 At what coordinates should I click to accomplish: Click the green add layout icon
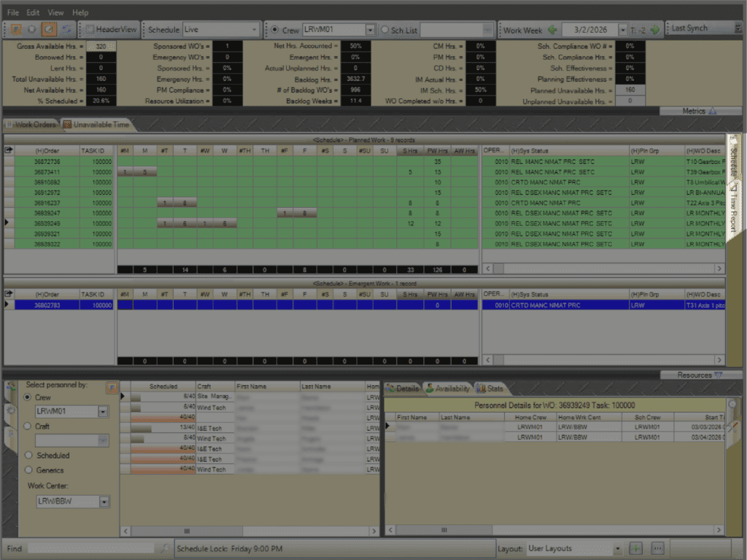tap(635, 548)
